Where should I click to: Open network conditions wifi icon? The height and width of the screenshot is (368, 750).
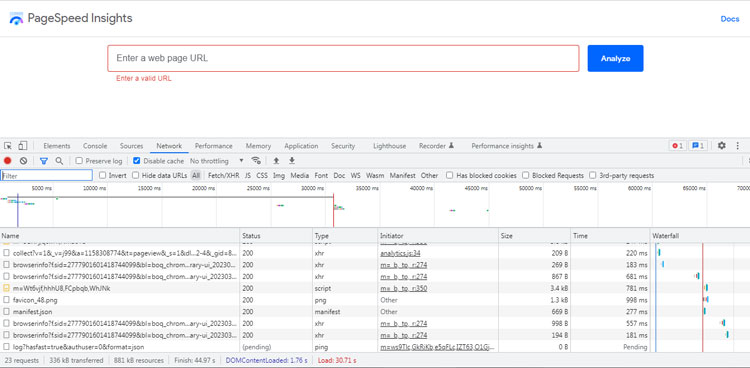click(256, 161)
